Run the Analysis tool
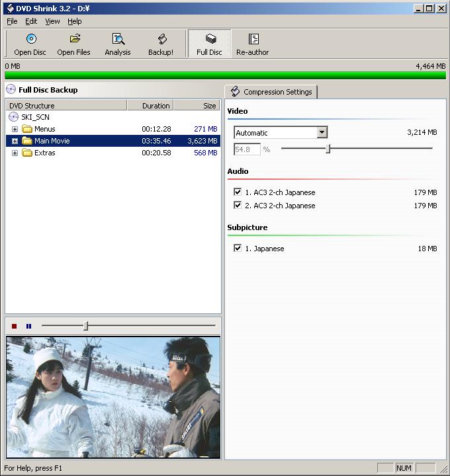Image resolution: width=450 pixels, height=476 pixels. tap(118, 44)
